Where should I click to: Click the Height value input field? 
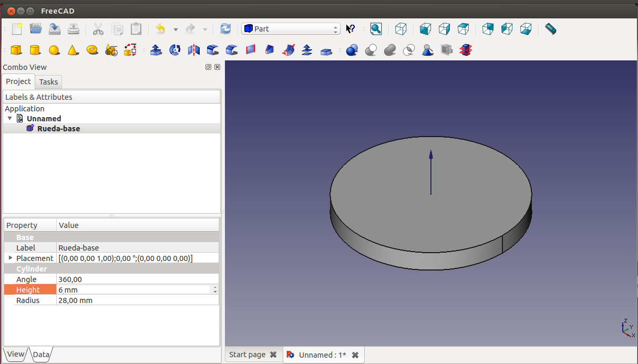click(133, 290)
